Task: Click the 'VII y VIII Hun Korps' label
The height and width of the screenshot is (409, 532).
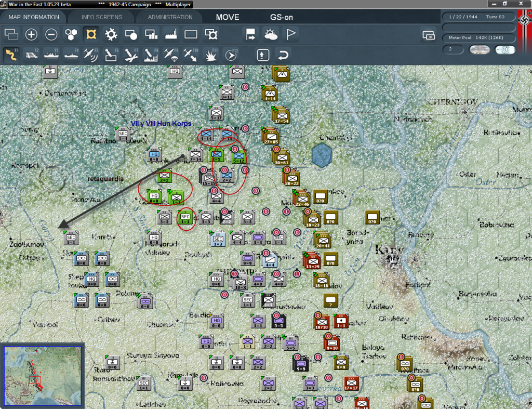Action: pyautogui.click(x=161, y=124)
